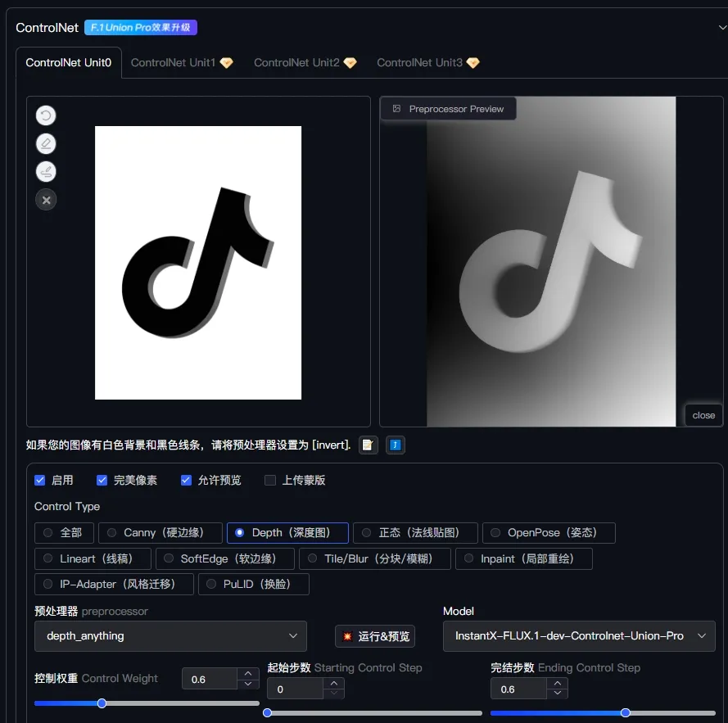This screenshot has height=723, width=728.
Task: Click the explosion icon on Run & Preview
Action: coord(347,635)
